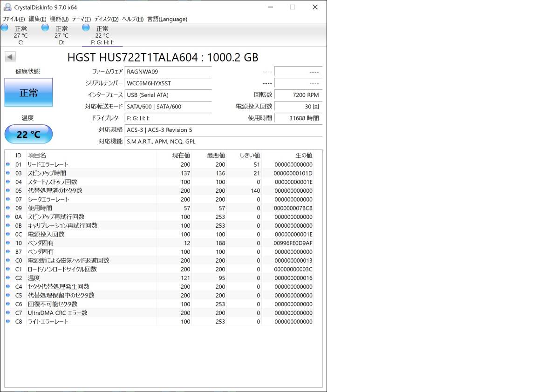Click the 31688 時間 usage hours field
The image size is (559, 392).
pyautogui.click(x=298, y=118)
